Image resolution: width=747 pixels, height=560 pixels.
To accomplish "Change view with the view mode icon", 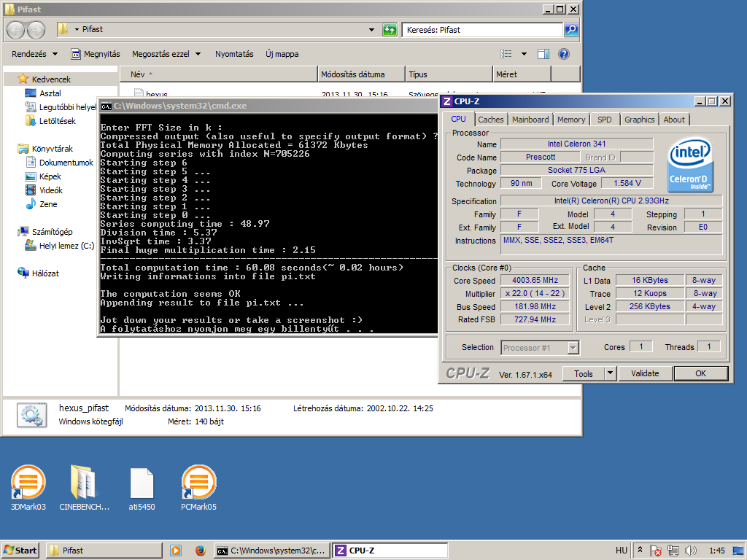I will click(x=506, y=54).
